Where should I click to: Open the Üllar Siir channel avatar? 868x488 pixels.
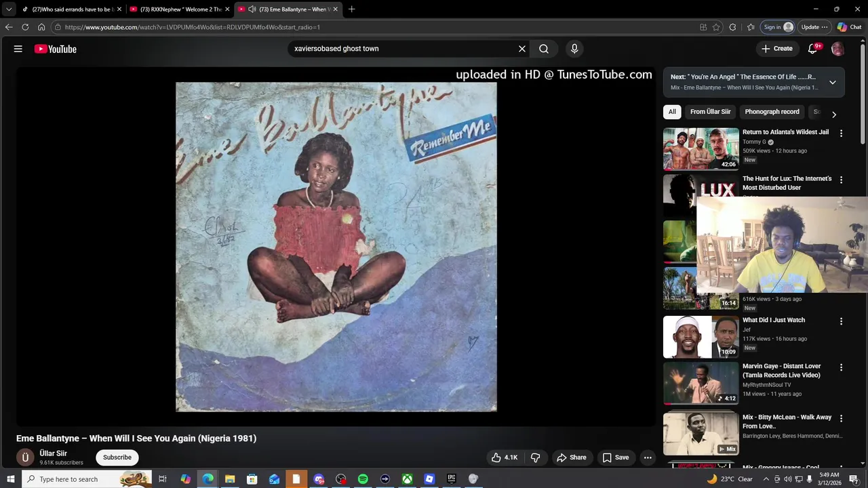coord(25,457)
